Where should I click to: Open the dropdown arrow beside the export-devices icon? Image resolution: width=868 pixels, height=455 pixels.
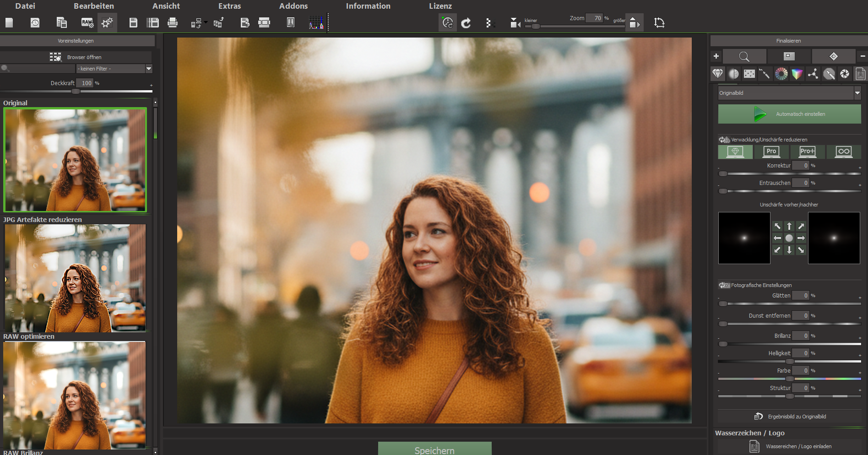206,22
